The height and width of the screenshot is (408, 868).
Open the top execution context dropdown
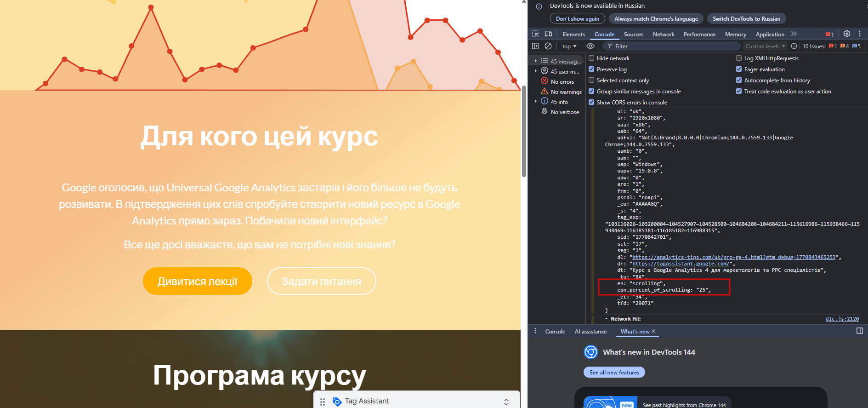(x=569, y=46)
